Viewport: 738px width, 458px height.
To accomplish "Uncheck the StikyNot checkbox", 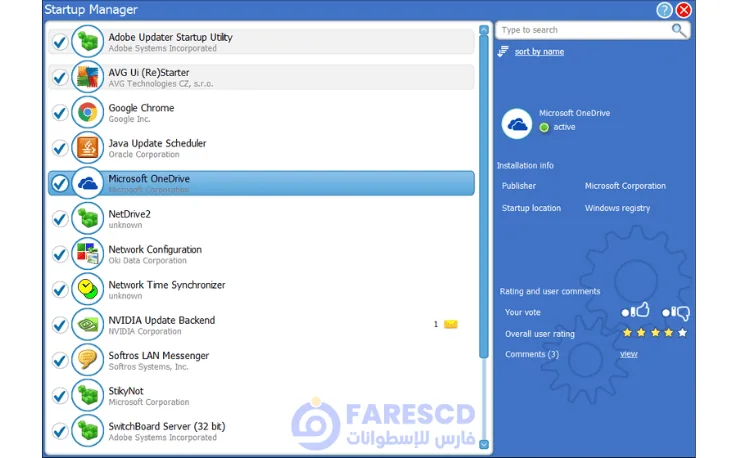I will click(x=60, y=396).
